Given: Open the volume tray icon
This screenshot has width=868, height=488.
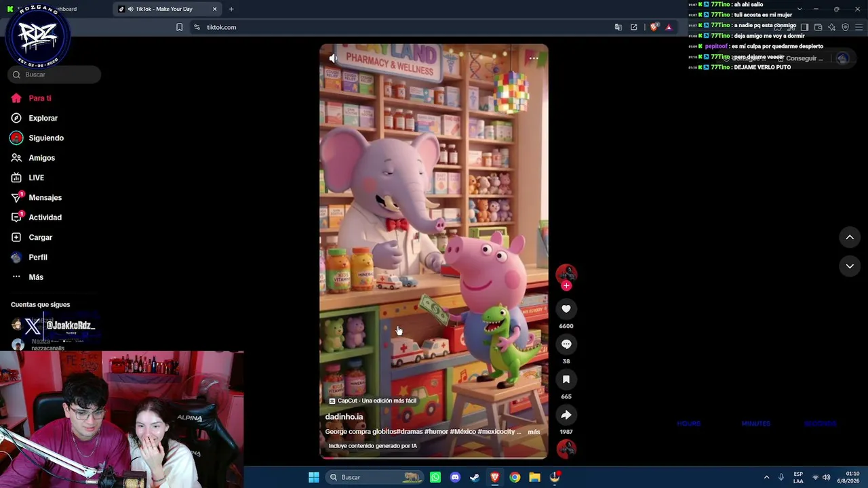Looking at the screenshot, I should (x=826, y=477).
